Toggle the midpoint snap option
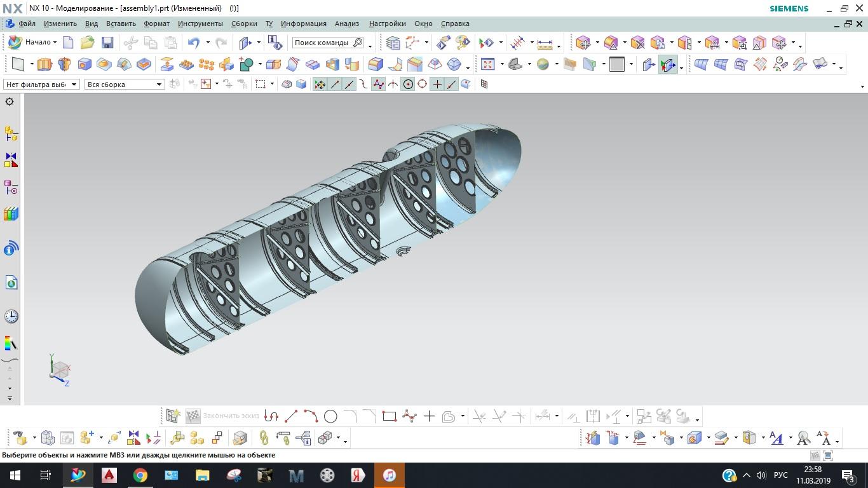Viewport: 868px width, 488px height. pyautogui.click(x=349, y=84)
